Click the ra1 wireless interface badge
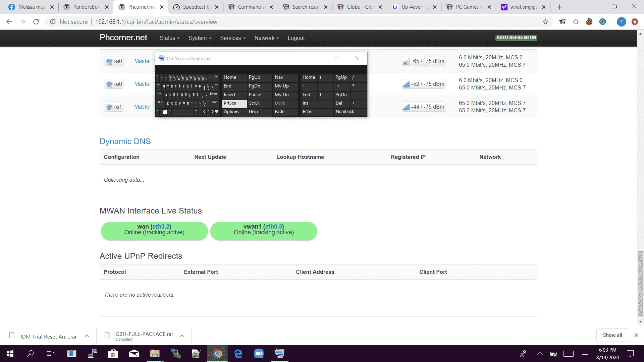Screen dimensions: 644x362 pyautogui.click(x=114, y=107)
